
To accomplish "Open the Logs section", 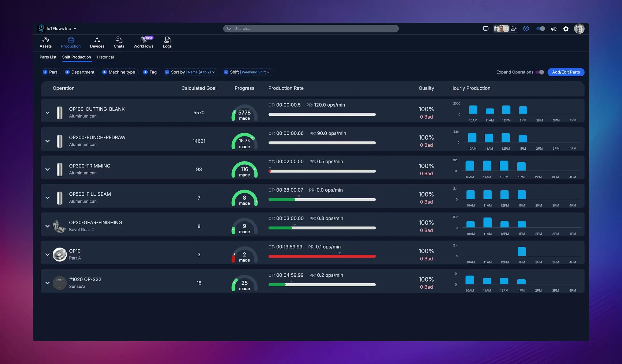I will 167,42.
